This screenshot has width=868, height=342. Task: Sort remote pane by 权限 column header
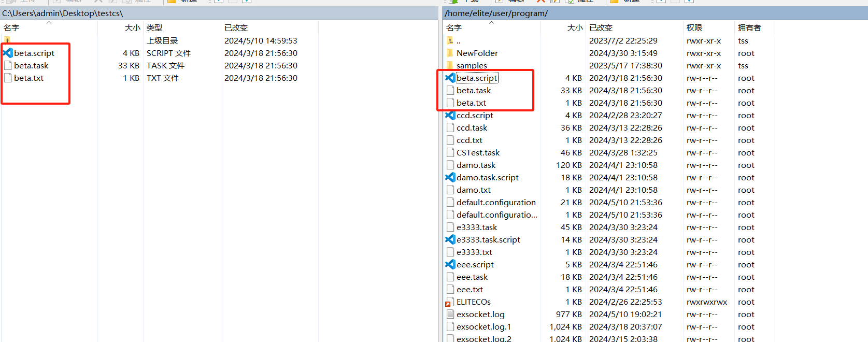[x=694, y=28]
